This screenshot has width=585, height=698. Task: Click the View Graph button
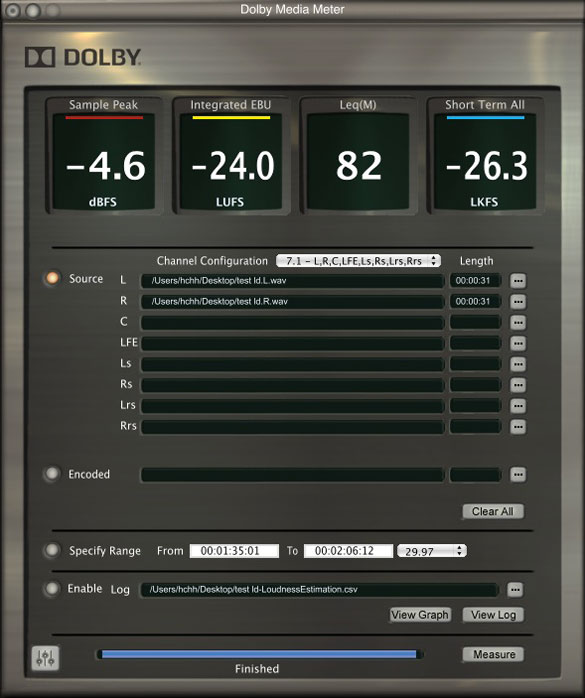[x=420, y=615]
